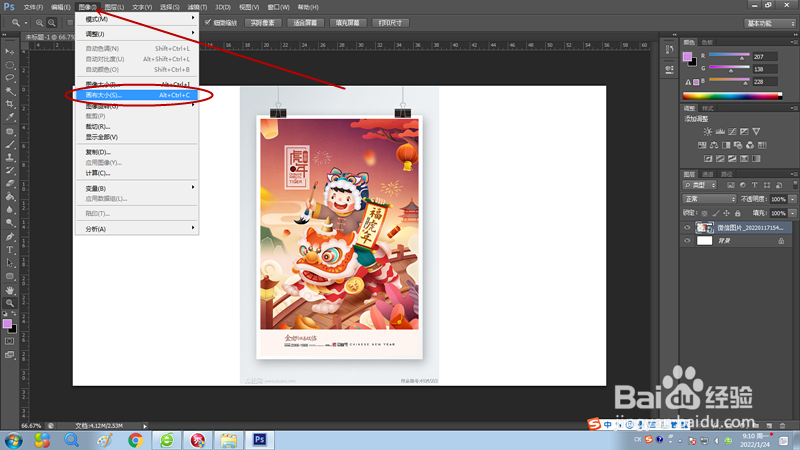Open Chrome from the Windows taskbar

(135, 440)
